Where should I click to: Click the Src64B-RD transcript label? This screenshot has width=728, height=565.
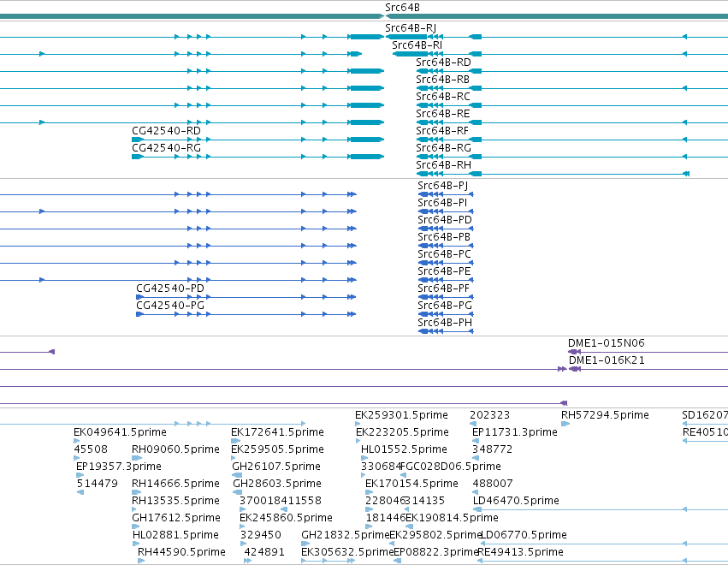click(x=443, y=62)
